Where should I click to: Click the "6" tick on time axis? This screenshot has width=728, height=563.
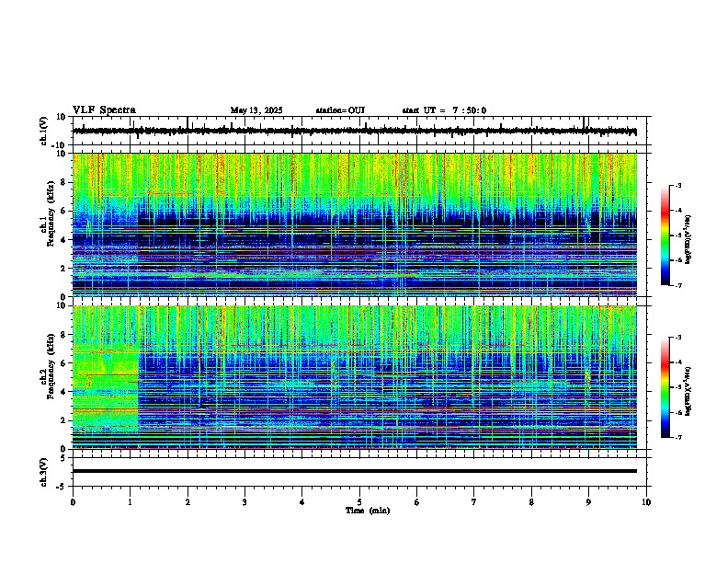click(x=417, y=502)
